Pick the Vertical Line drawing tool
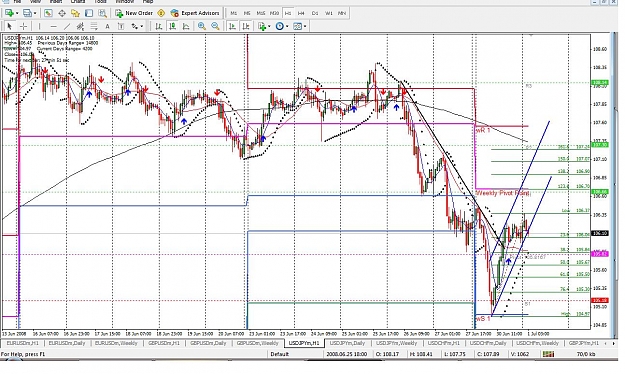 (x=39, y=26)
